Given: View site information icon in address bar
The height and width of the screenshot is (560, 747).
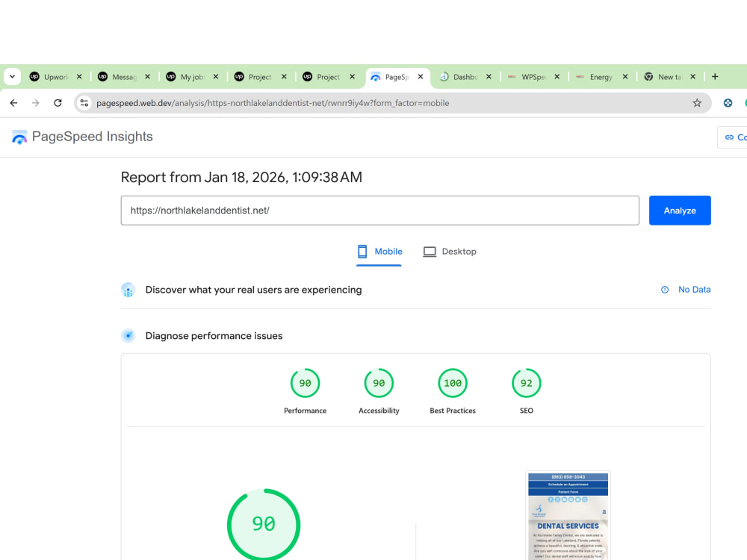Looking at the screenshot, I should point(84,103).
